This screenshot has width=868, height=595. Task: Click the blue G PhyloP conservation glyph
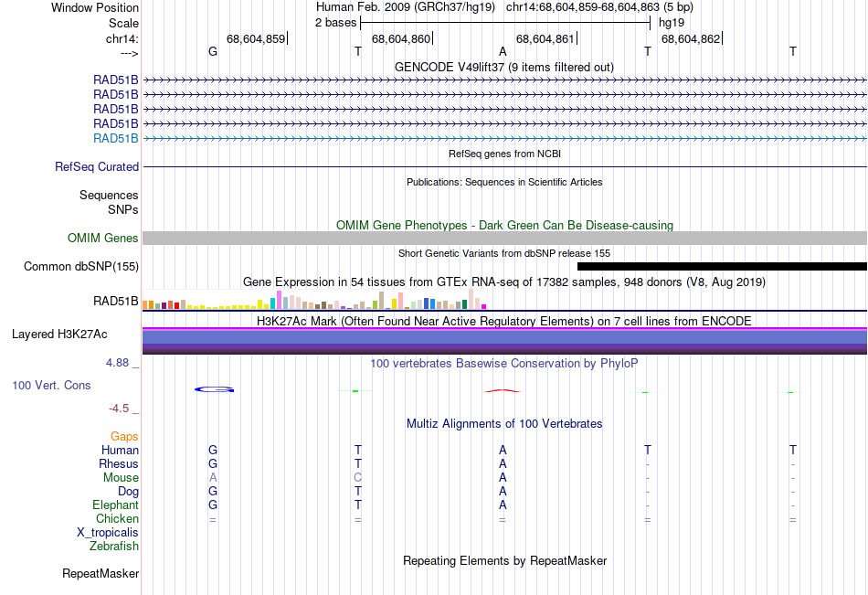tap(214, 389)
